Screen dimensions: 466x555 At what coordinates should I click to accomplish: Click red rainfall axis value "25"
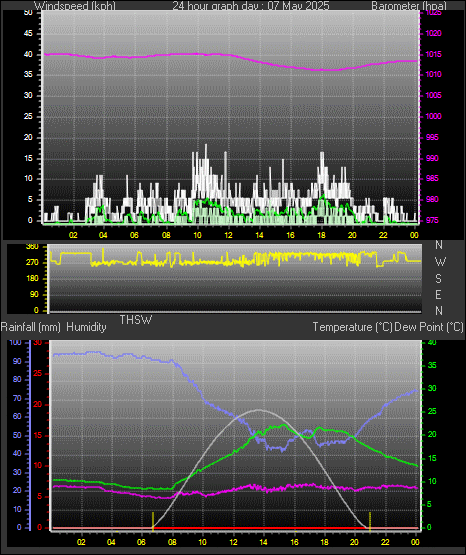[38, 374]
